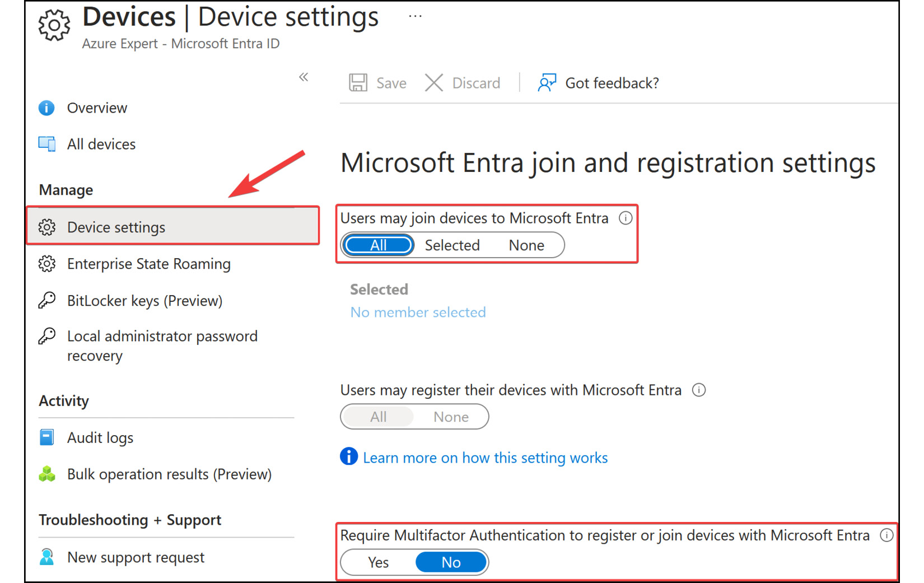The width and height of the screenshot is (924, 583).
Task: Click the Discard X icon
Action: point(434,83)
